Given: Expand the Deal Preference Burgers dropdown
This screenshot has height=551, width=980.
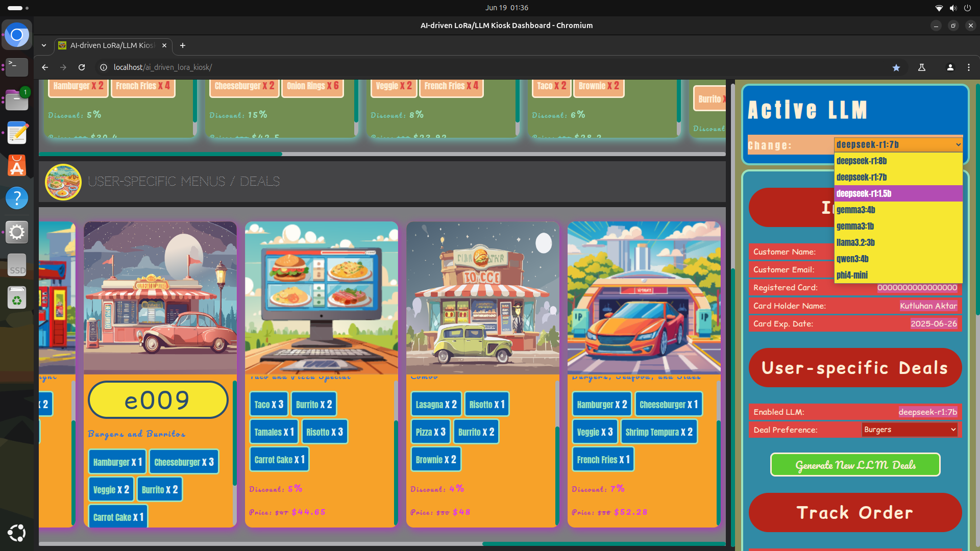Looking at the screenshot, I should point(910,430).
